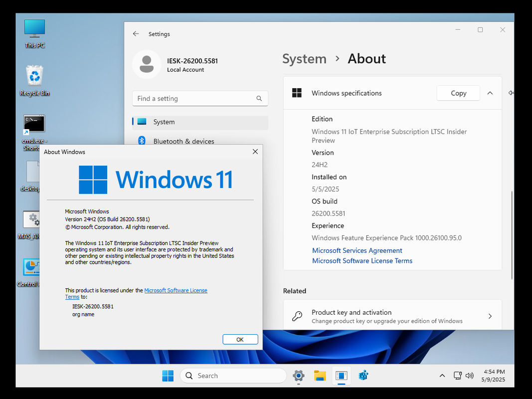This screenshot has height=399, width=532.
Task: Click Windows Feature Experience Pack text
Action: click(387, 238)
